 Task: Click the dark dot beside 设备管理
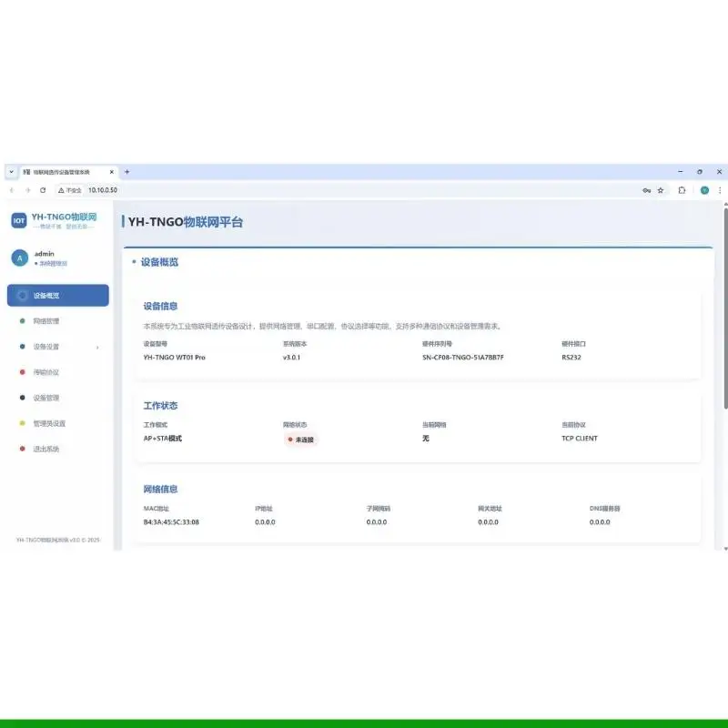pyautogui.click(x=22, y=398)
